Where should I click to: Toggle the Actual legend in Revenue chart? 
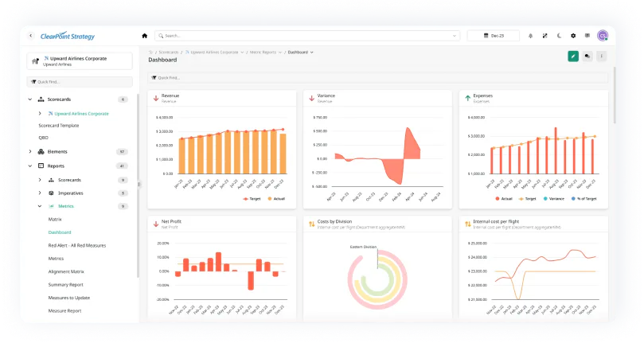[276, 199]
